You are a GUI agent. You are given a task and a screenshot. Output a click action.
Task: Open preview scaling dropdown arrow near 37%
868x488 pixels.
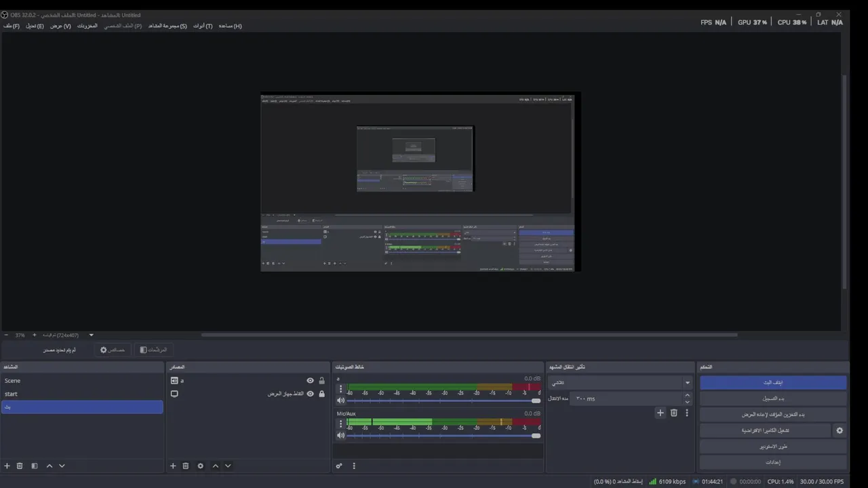pyautogui.click(x=91, y=335)
